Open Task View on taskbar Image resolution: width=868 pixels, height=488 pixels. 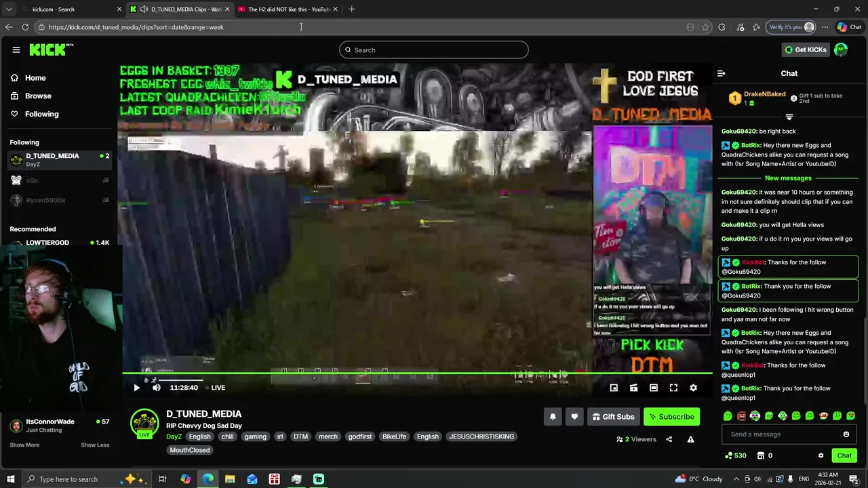point(163,479)
